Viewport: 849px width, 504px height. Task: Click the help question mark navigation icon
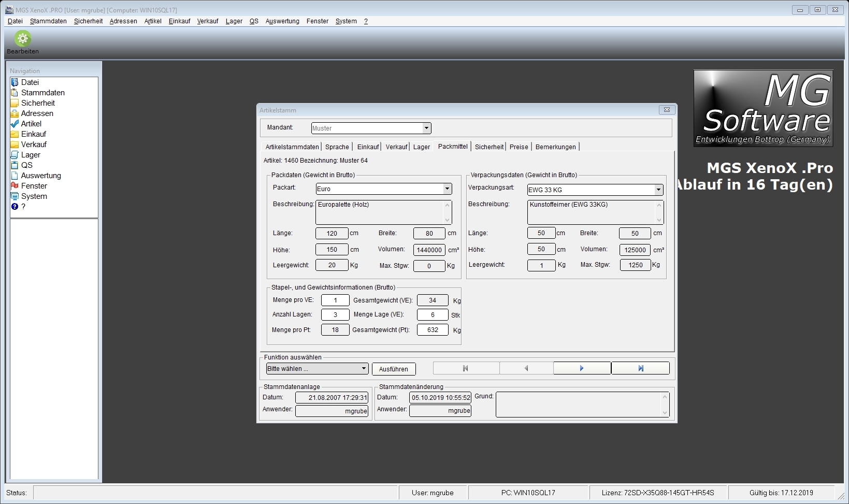[x=15, y=207]
